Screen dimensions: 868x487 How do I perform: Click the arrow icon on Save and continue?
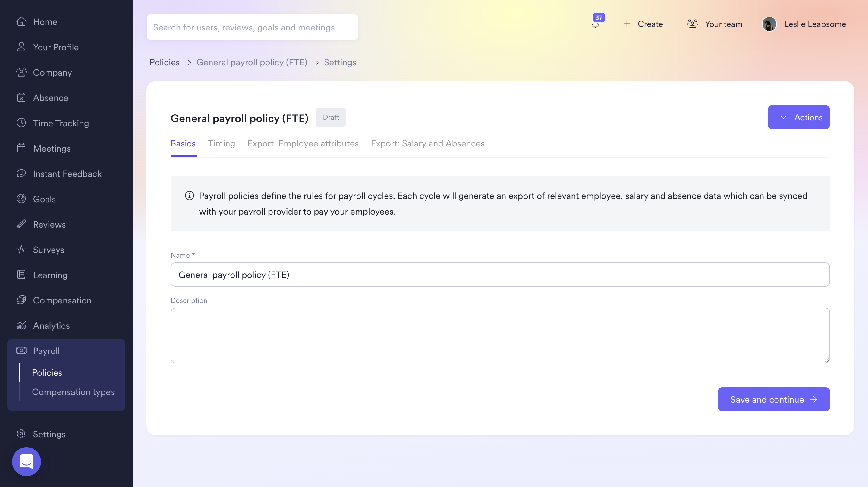pos(813,399)
